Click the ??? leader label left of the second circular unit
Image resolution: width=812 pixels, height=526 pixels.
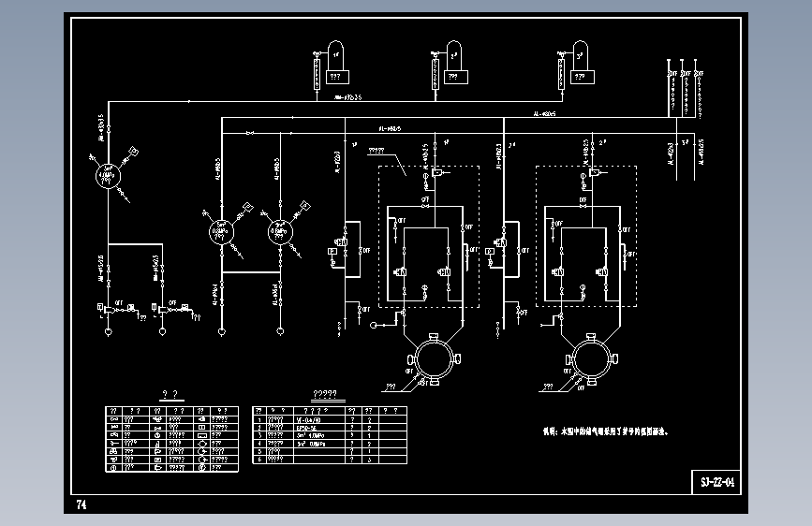coord(548,387)
